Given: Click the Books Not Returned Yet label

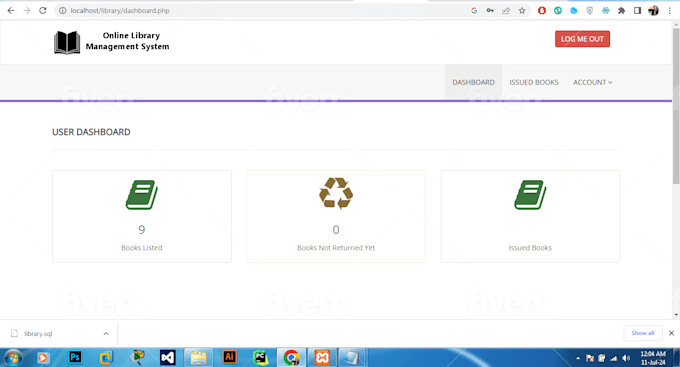Looking at the screenshot, I should pyautogui.click(x=336, y=248).
